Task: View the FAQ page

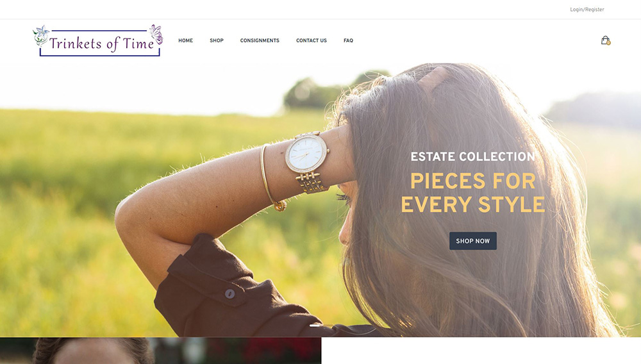Action: pos(348,40)
